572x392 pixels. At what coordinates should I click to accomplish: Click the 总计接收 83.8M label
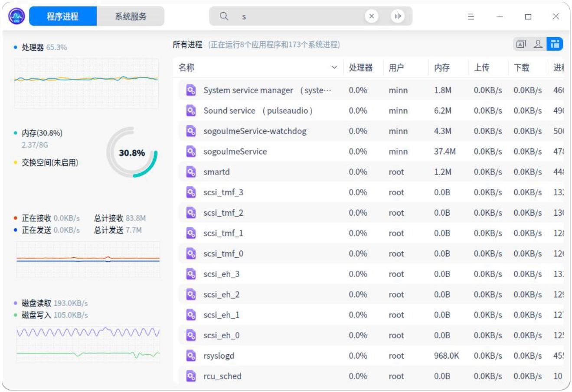coord(120,218)
